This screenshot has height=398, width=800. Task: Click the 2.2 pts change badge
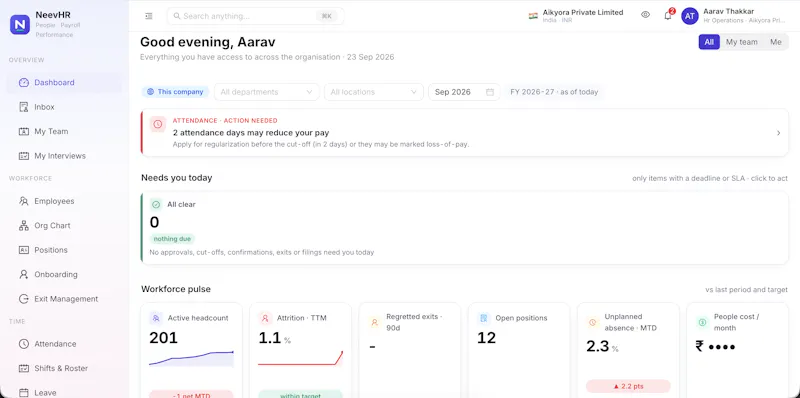pos(628,386)
